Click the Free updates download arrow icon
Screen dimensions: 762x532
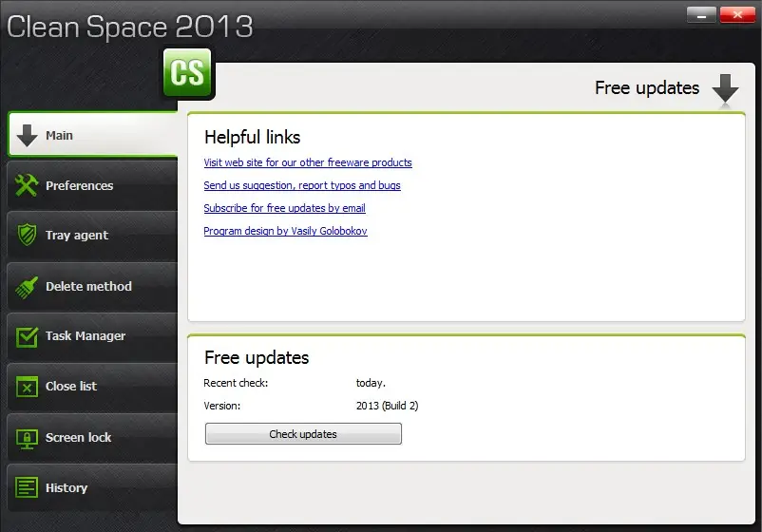(725, 88)
